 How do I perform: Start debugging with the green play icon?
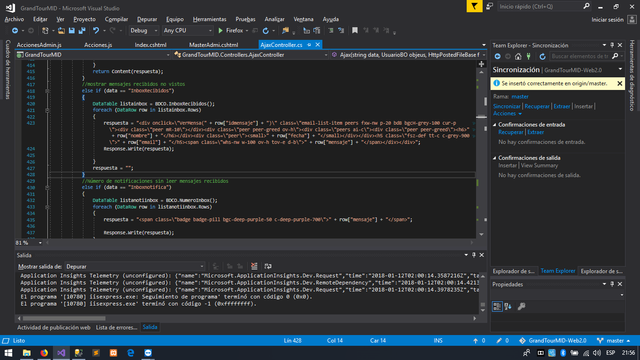click(220, 31)
